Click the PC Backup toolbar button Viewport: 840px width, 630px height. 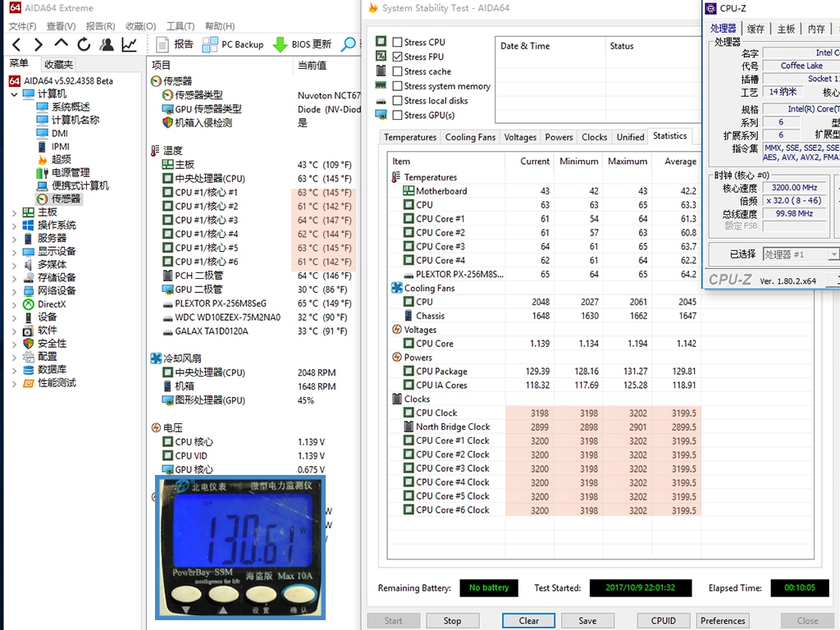[232, 44]
